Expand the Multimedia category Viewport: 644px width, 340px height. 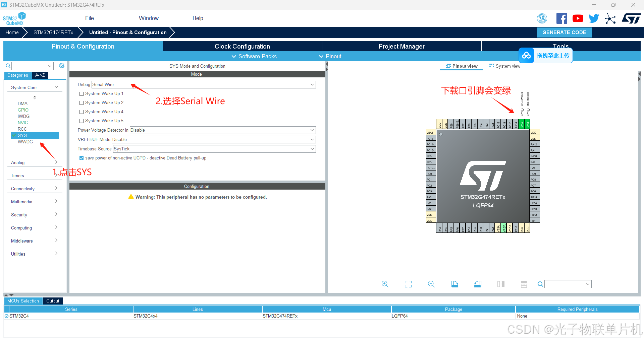pos(35,202)
